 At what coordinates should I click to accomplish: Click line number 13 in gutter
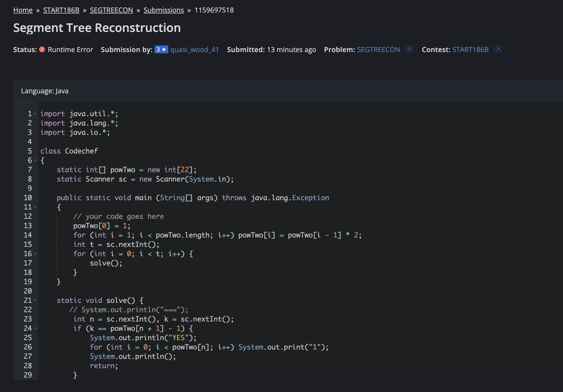point(28,226)
